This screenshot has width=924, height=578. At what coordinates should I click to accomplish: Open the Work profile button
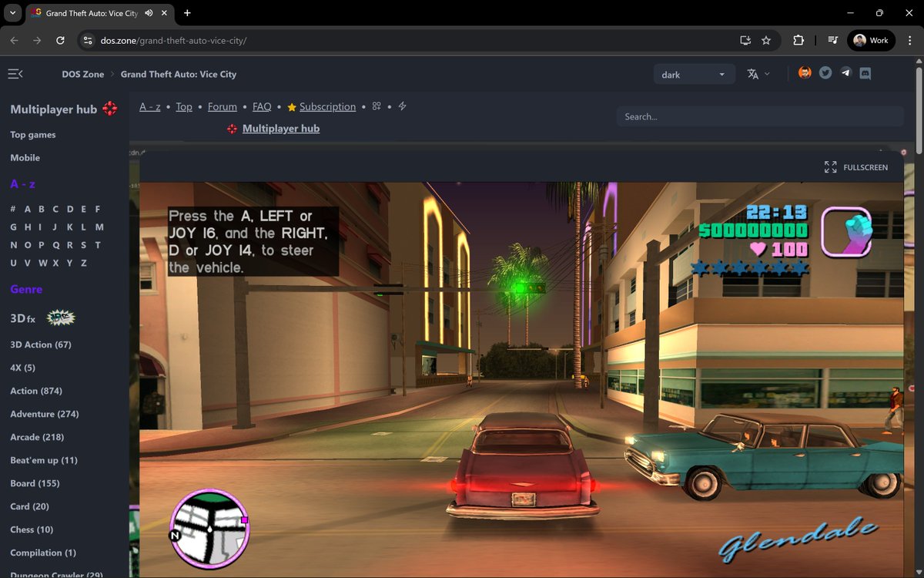click(x=871, y=40)
